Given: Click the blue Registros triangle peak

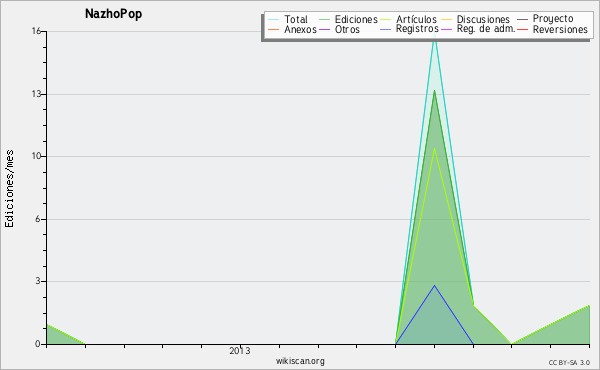Looking at the screenshot, I should tap(434, 285).
